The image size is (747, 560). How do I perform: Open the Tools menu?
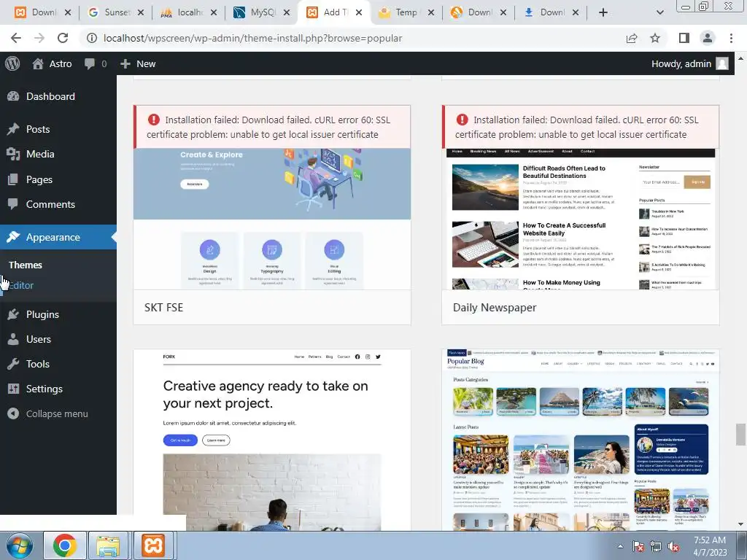pyautogui.click(x=38, y=364)
